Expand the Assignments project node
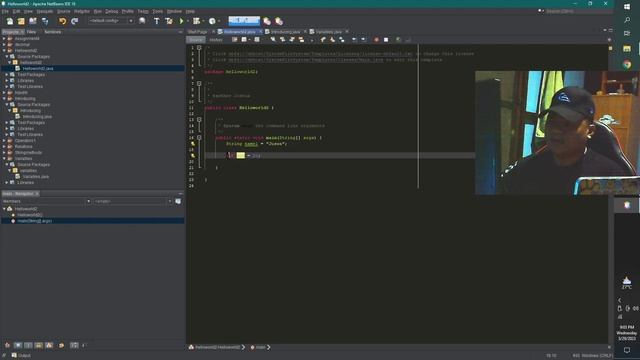Image resolution: width=640 pixels, height=360 pixels. point(4,39)
